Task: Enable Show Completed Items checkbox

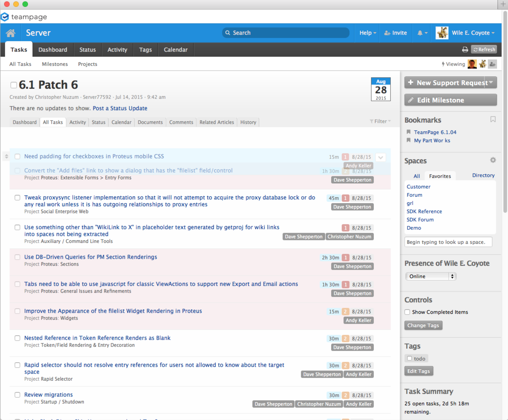Action: coord(407,312)
